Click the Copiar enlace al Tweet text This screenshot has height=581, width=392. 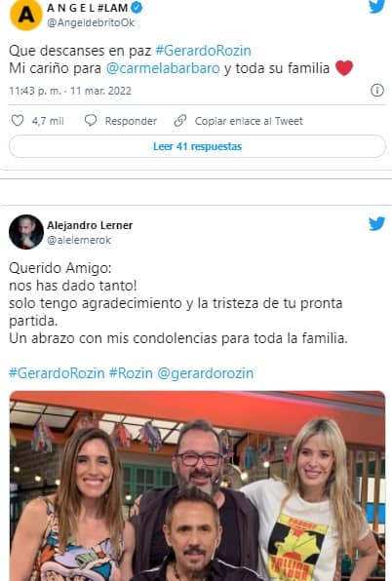coord(249,121)
